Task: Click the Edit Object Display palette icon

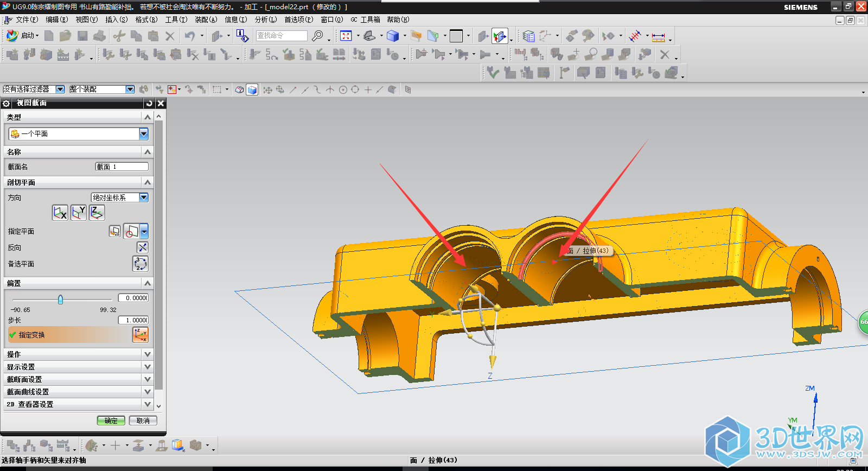Action: pos(588,36)
